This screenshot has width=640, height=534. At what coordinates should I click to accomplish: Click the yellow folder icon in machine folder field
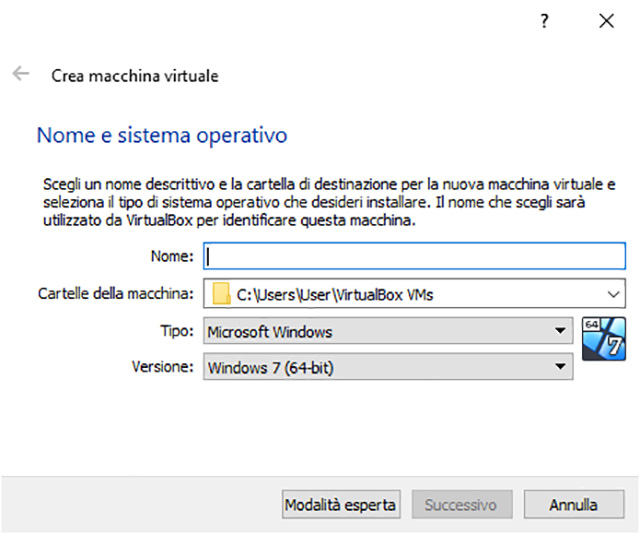221,294
